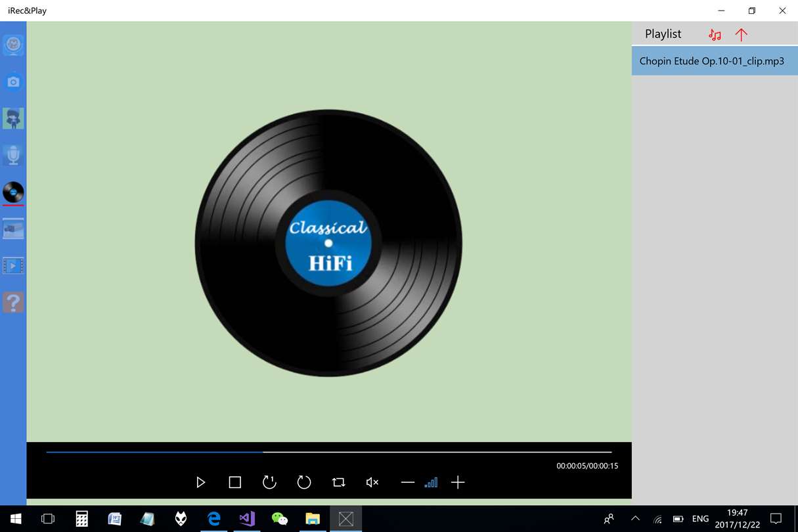The height and width of the screenshot is (532, 798).
Task: Open the Word app taskbar icon
Action: coord(114,519)
